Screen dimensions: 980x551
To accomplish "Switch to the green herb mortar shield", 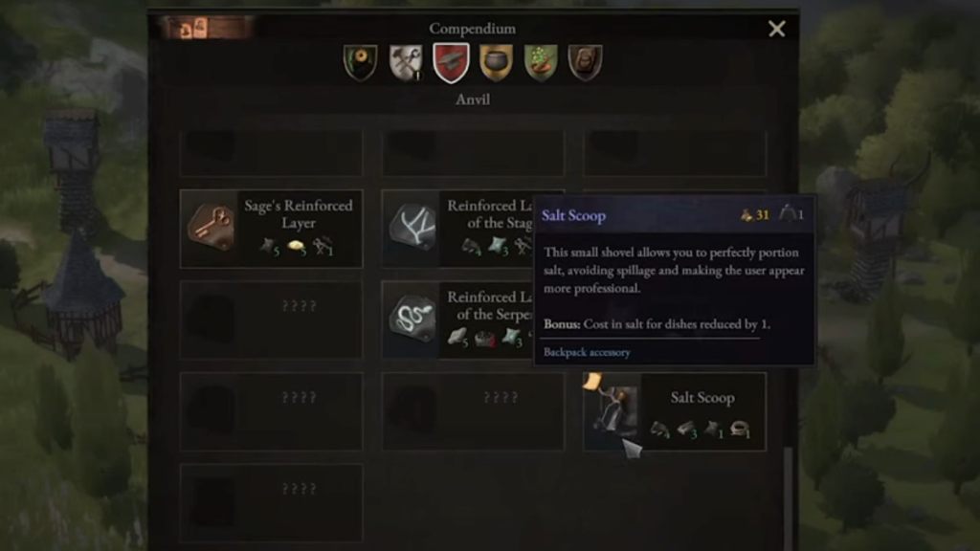I will (541, 62).
